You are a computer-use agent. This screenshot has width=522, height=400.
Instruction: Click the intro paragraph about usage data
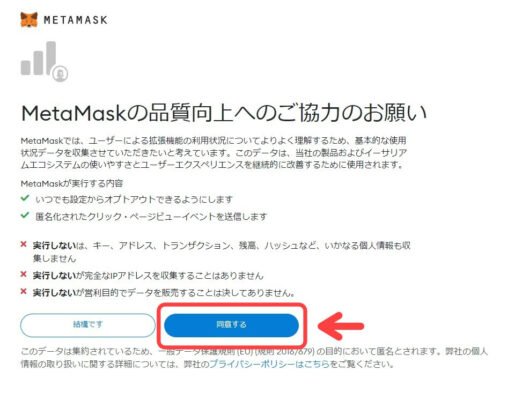pyautogui.click(x=214, y=153)
